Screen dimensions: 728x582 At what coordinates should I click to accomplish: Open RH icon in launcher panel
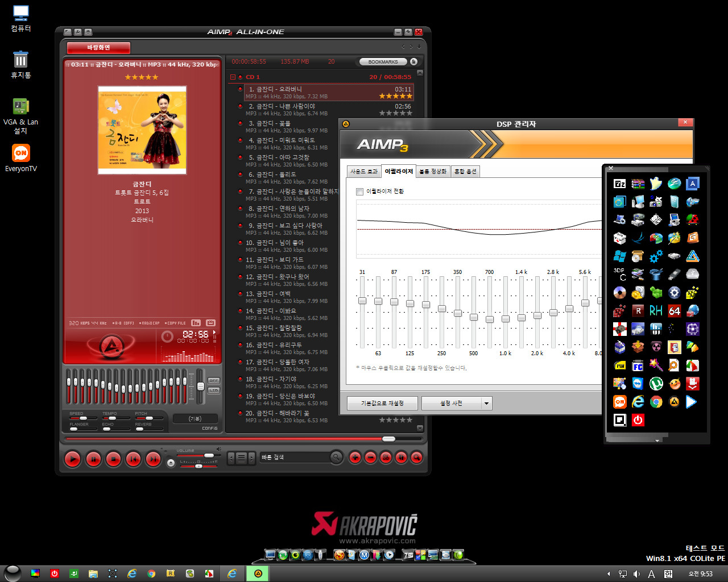(x=656, y=311)
